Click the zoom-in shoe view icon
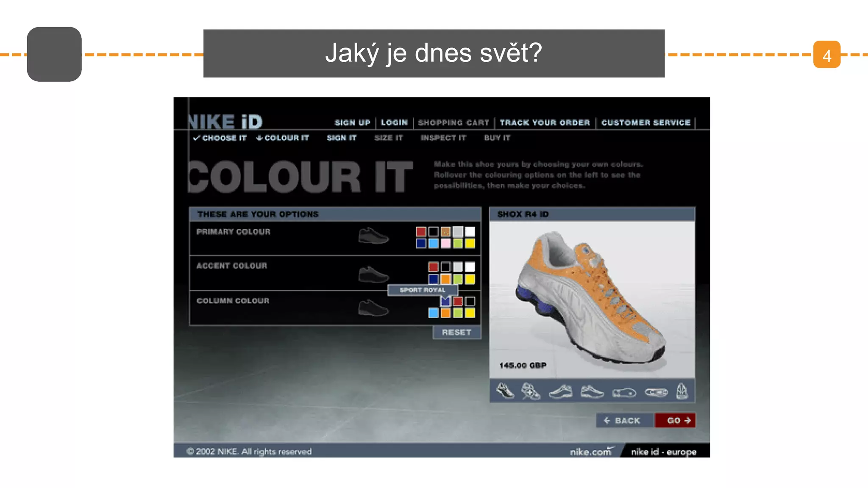This screenshot has height=488, width=868. [531, 391]
